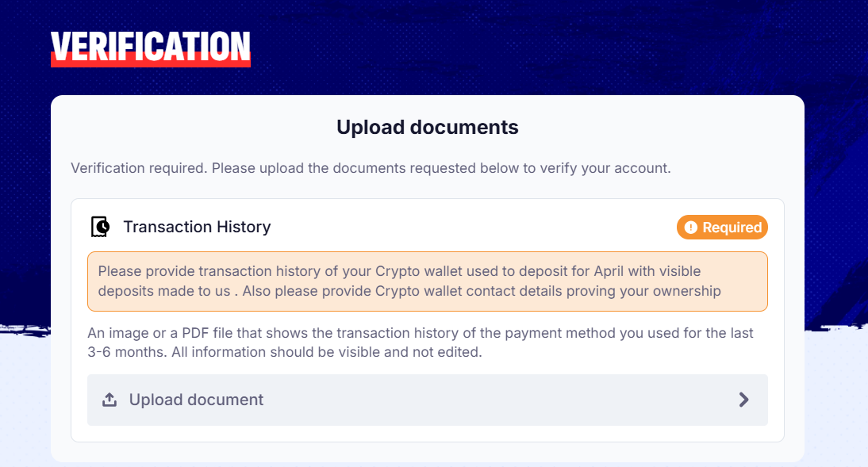Click the middle of Upload document row
The image size is (868, 467).
(427, 400)
